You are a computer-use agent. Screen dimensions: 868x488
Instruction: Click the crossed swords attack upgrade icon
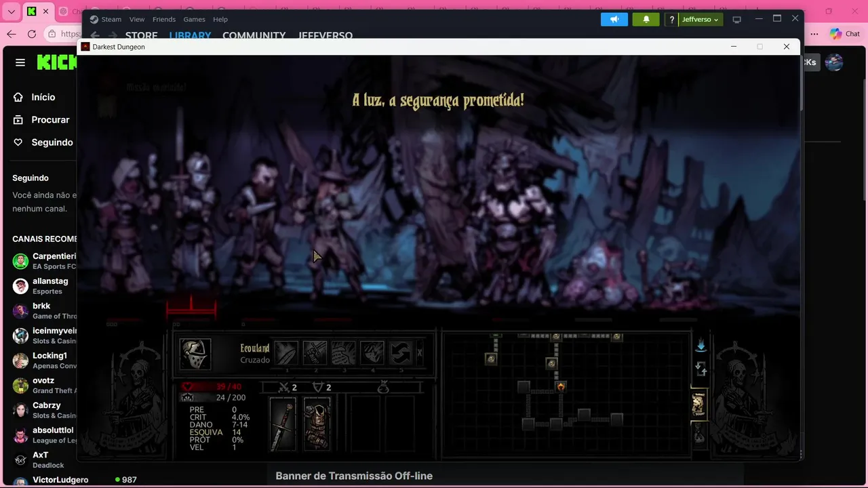(x=284, y=388)
